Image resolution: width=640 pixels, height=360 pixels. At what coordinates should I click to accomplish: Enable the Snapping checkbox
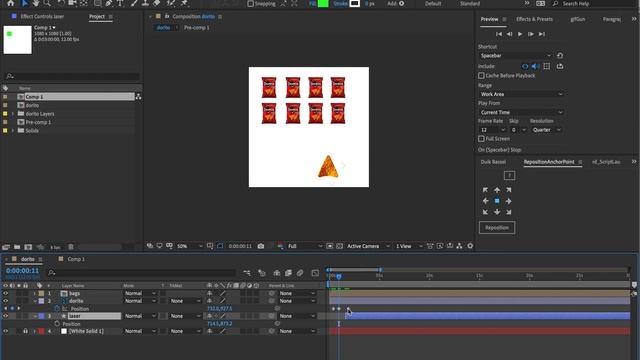point(250,4)
